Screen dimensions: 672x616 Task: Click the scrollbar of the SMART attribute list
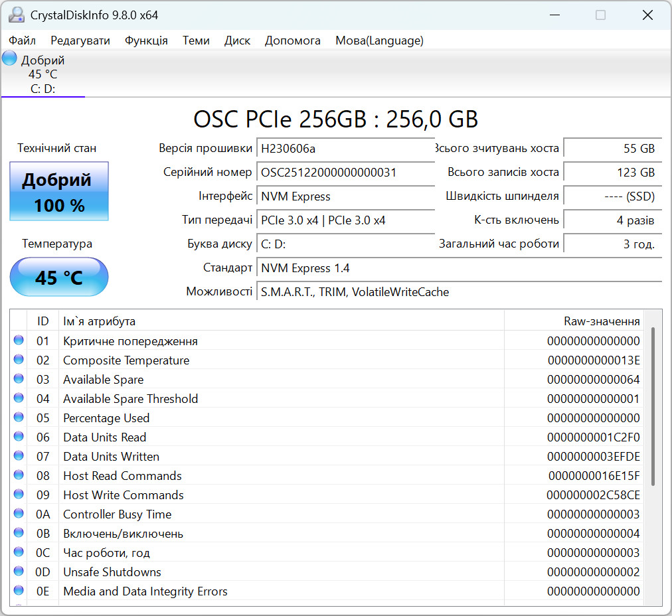pyautogui.click(x=653, y=406)
